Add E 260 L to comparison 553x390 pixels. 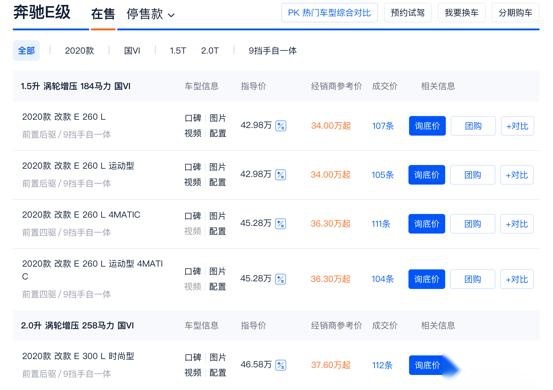point(517,126)
